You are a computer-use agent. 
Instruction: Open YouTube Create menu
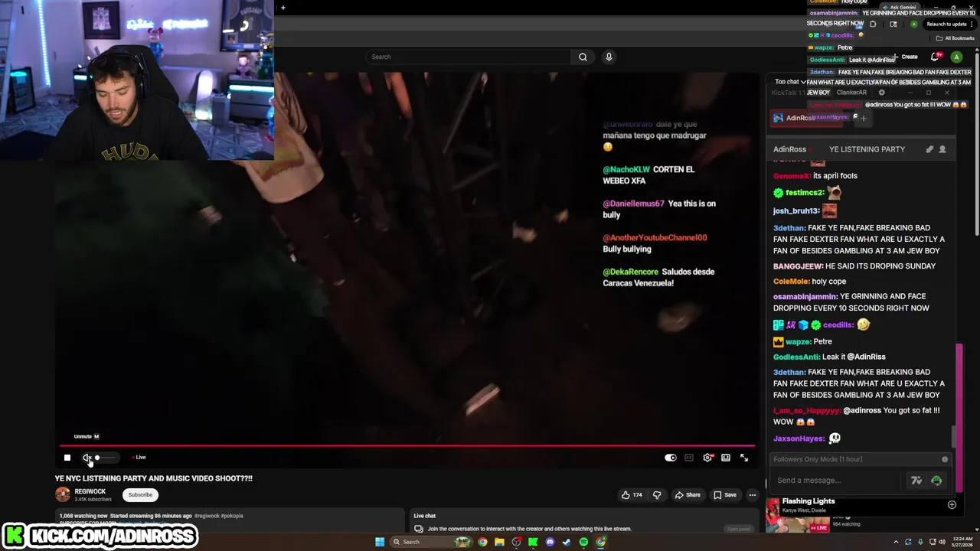[x=905, y=57]
